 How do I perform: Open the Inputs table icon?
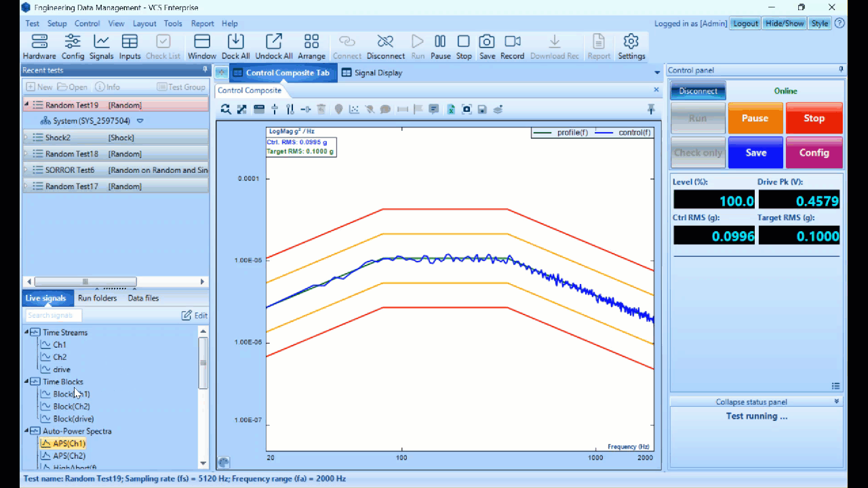click(130, 42)
